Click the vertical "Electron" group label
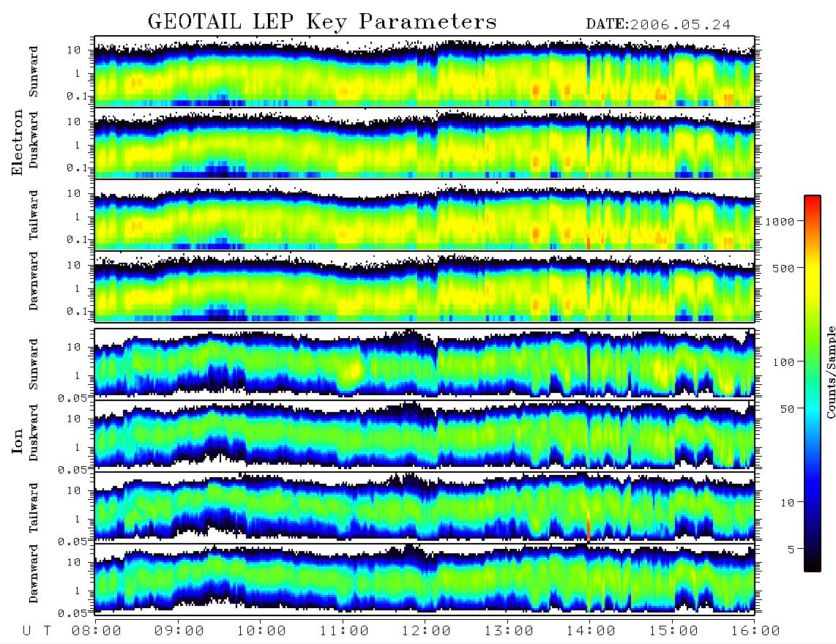 point(18,142)
